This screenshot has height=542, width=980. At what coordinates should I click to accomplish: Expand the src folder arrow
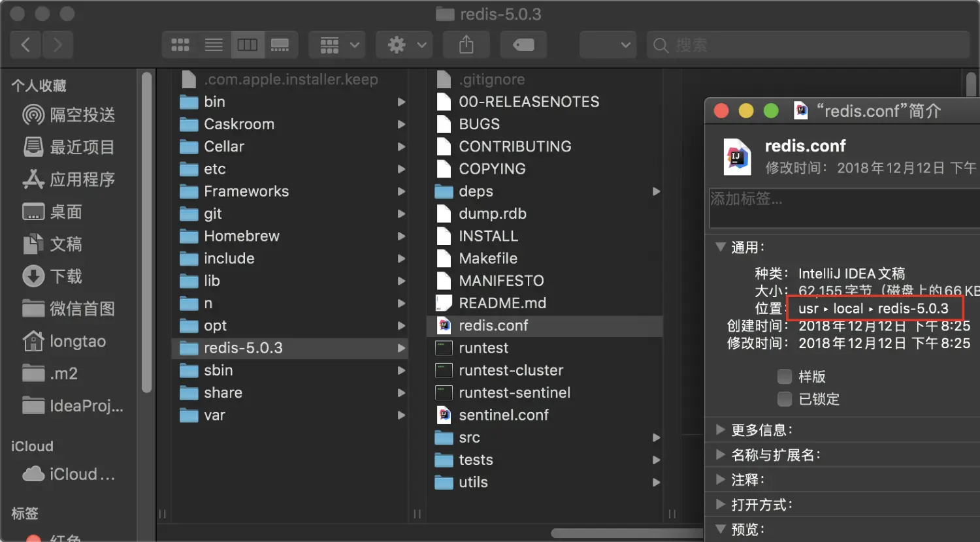[656, 438]
